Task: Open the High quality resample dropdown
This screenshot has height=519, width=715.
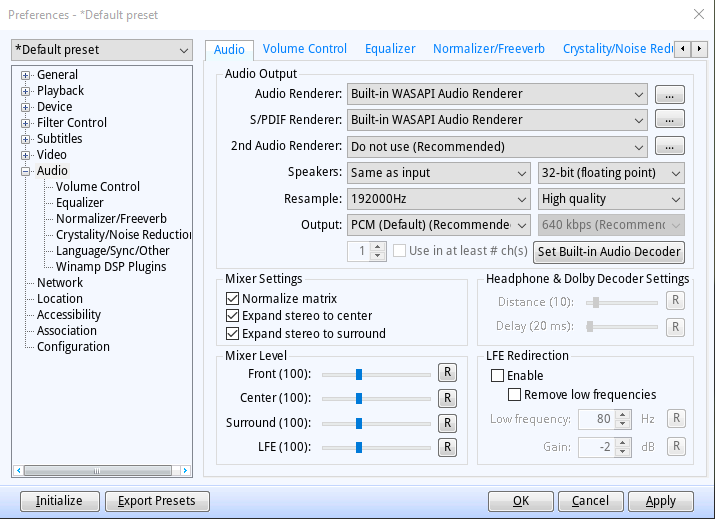Action: (x=611, y=199)
